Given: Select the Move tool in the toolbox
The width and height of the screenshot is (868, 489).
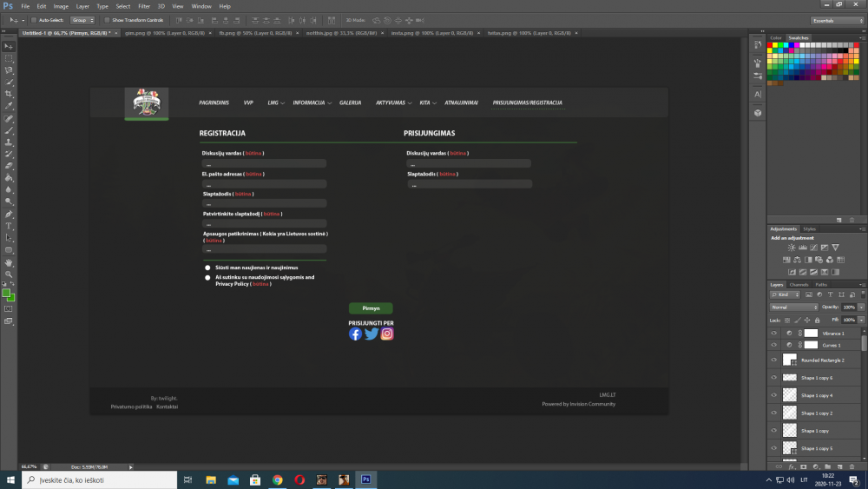Looking at the screenshot, I should [9, 45].
